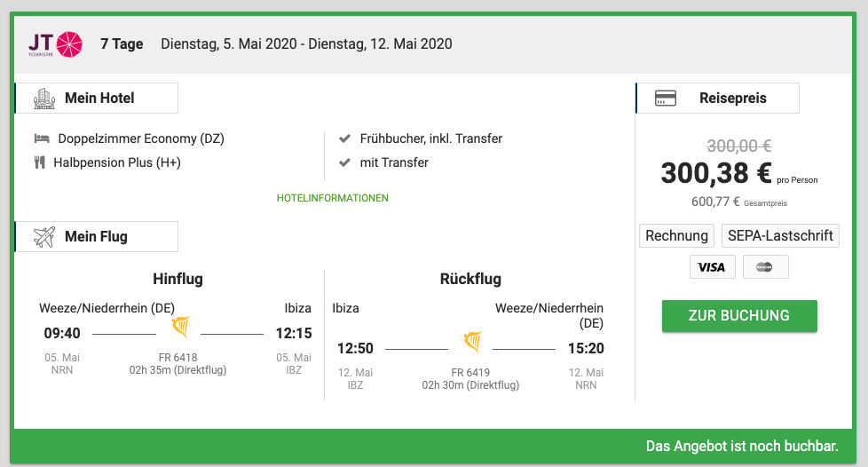Click the credit card icon beside Reisepreis
This screenshot has height=467, width=868.
tap(666, 99)
